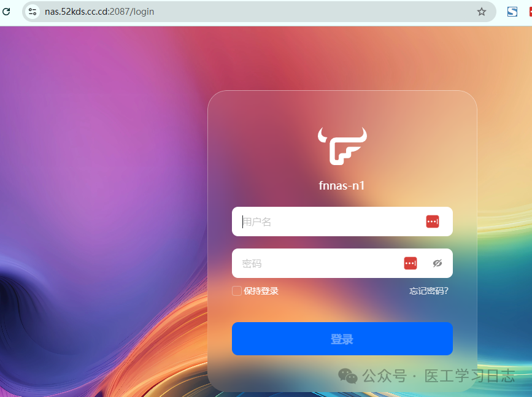
Task: Toggle password visibility with the eye icon
Action: click(x=437, y=263)
